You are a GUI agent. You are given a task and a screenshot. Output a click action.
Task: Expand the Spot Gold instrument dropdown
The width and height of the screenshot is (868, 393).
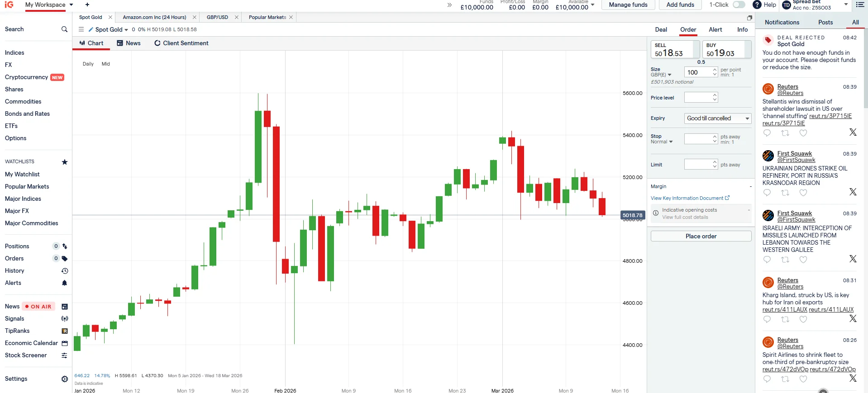tap(126, 30)
